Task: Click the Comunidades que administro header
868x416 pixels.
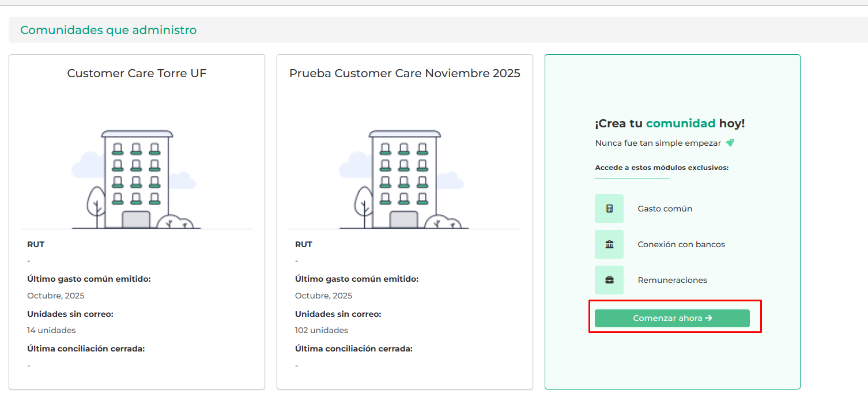Action: 108,30
